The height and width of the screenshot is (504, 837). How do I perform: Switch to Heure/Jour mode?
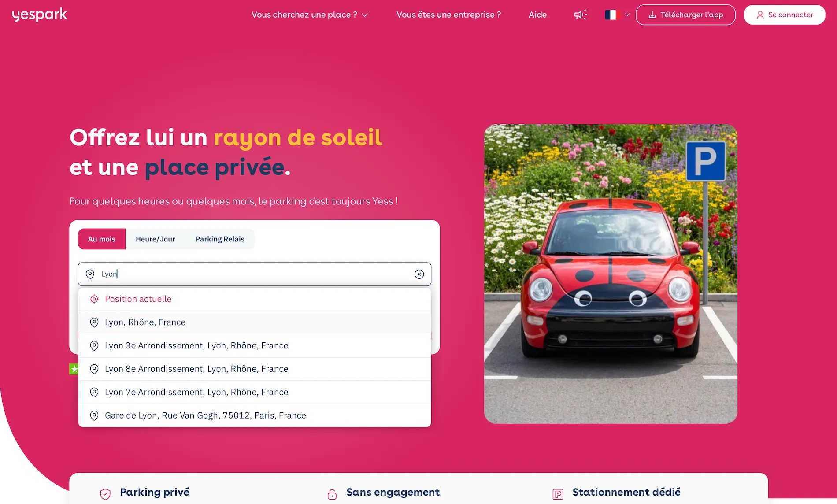tap(155, 239)
